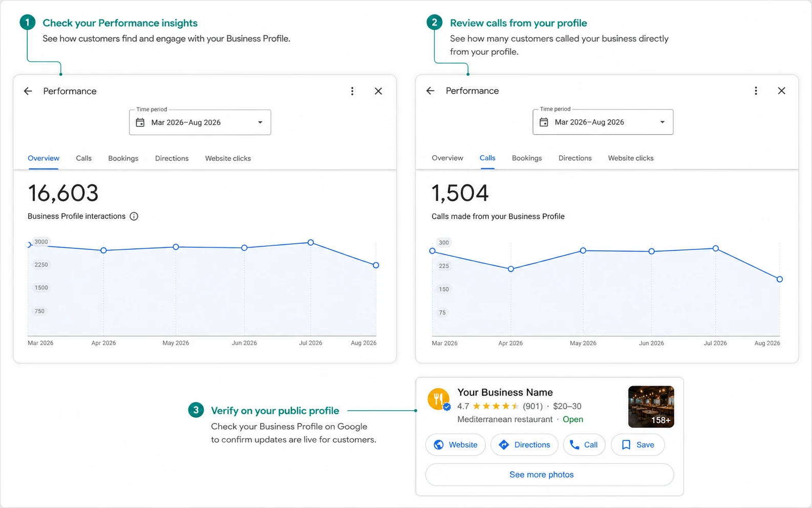Click the $20–30 price range text
This screenshot has width=812, height=508.
(x=567, y=406)
